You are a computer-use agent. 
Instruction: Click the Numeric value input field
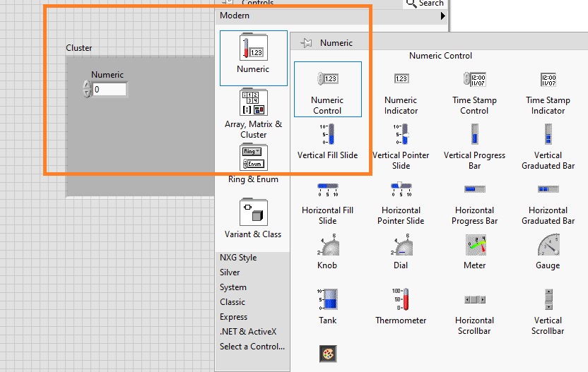[x=110, y=90]
